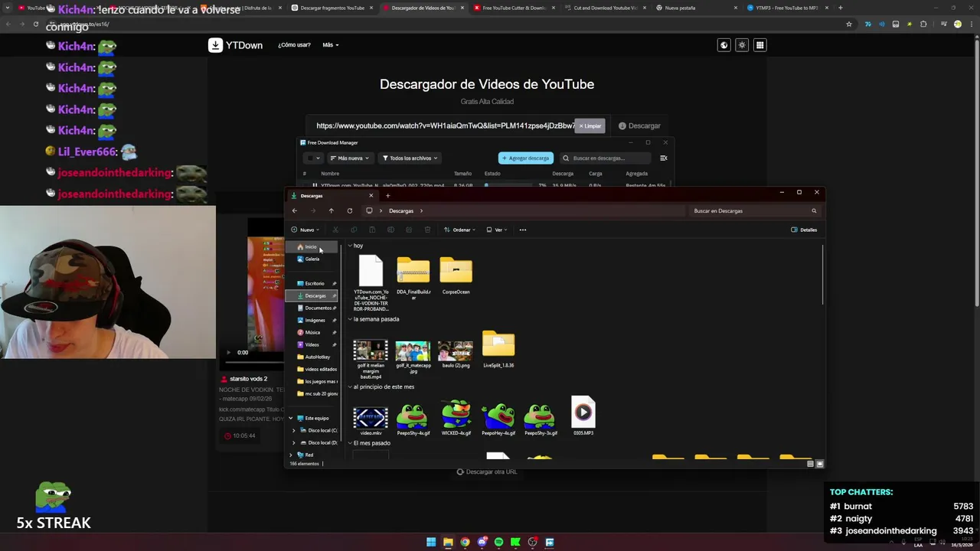Click the cut scissors icon in Explorer toolbar
The height and width of the screenshot is (551, 980).
335,230
